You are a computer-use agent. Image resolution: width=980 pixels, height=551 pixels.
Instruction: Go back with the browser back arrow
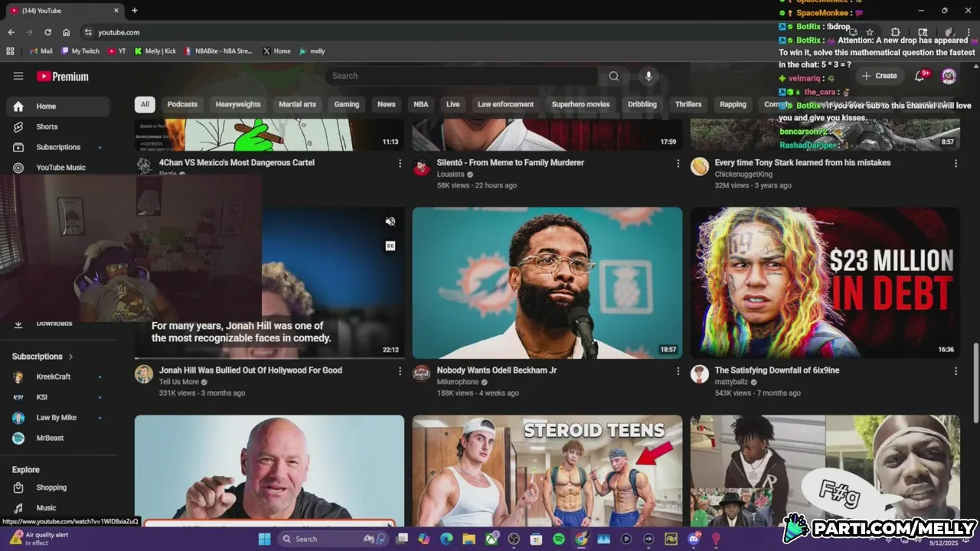[x=11, y=32]
